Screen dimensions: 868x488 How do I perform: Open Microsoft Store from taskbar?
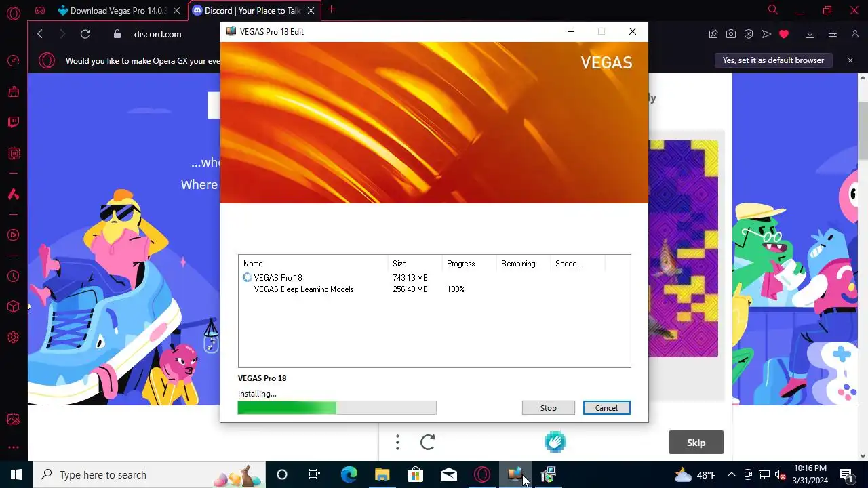415,474
